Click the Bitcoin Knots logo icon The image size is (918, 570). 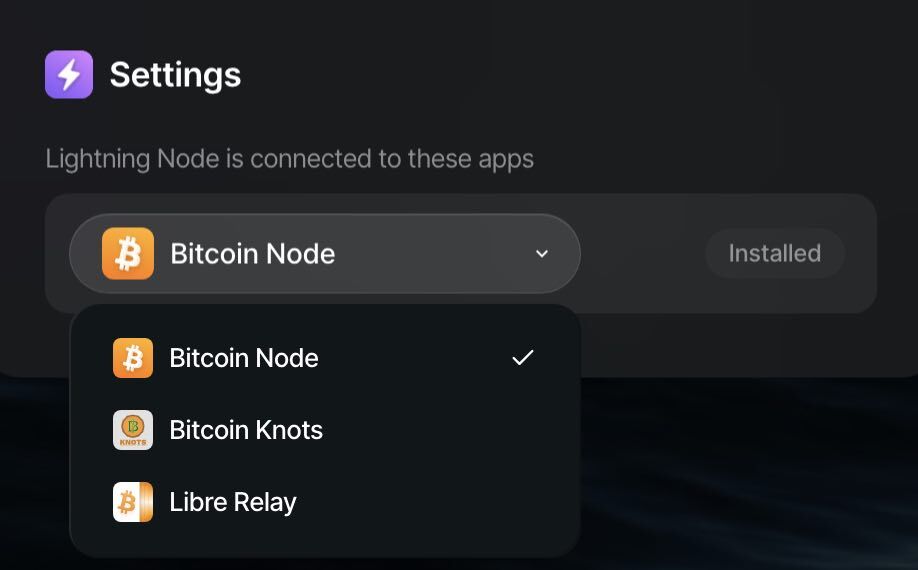(x=133, y=430)
